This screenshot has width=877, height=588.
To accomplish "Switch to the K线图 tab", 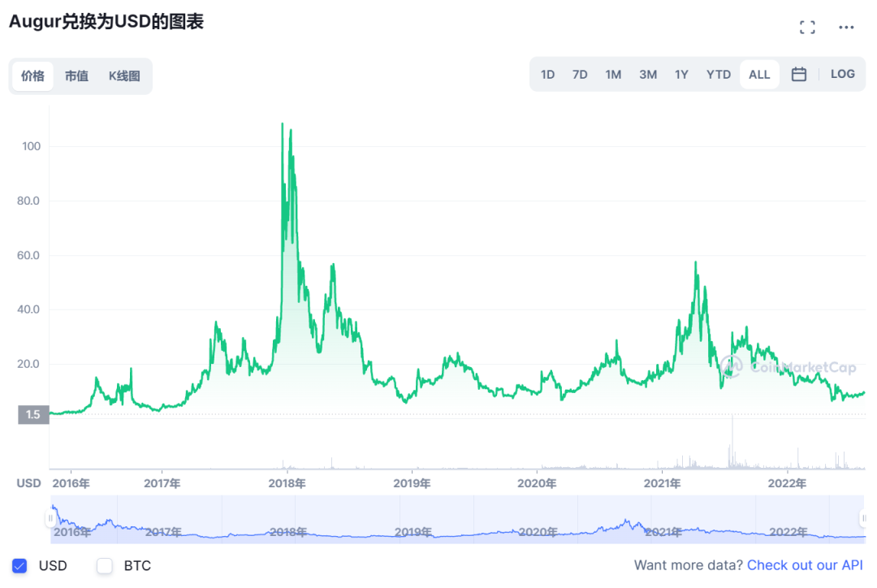I will coord(124,76).
